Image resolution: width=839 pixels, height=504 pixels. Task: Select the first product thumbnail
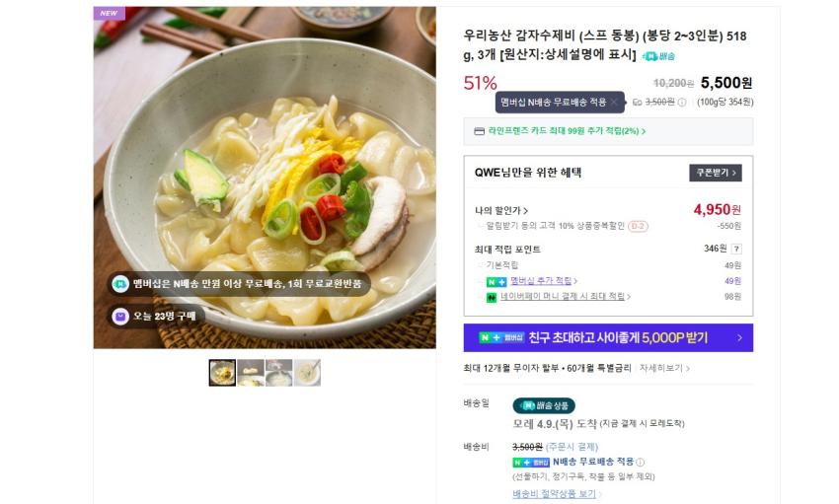click(222, 373)
